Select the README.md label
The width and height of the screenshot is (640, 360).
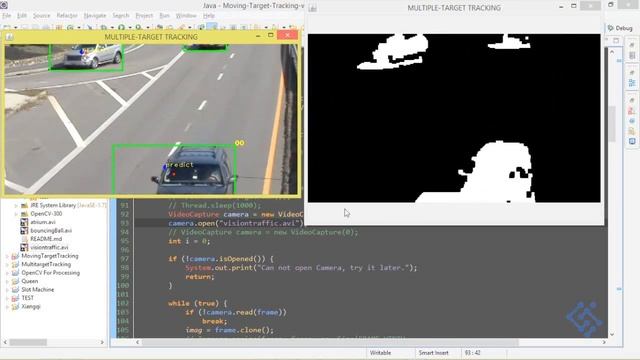46,239
